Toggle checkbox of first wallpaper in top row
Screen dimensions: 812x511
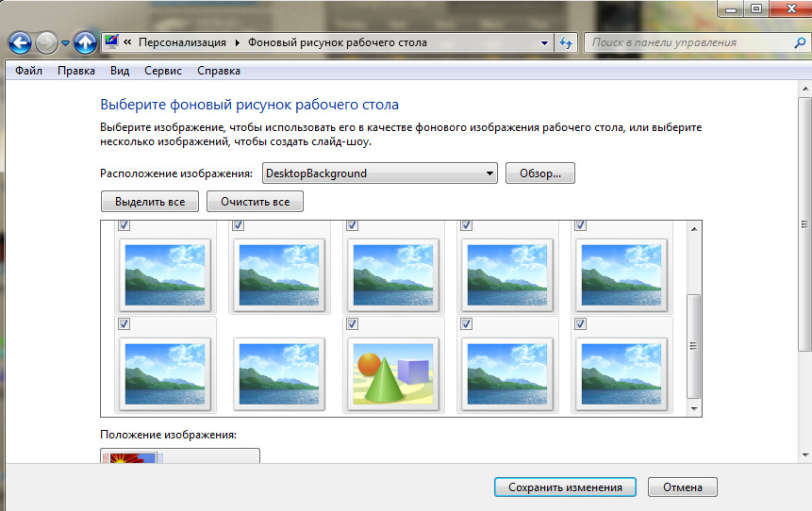[124, 225]
